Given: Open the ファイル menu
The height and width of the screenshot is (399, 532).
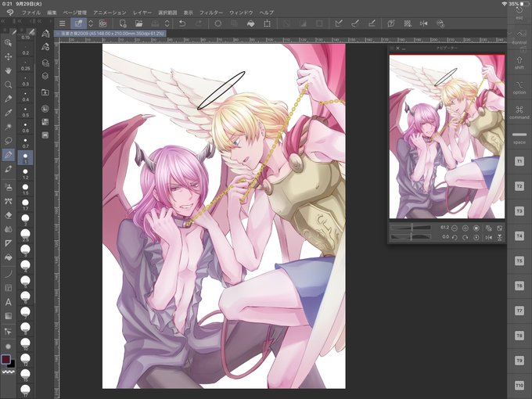Looking at the screenshot, I should 31,13.
